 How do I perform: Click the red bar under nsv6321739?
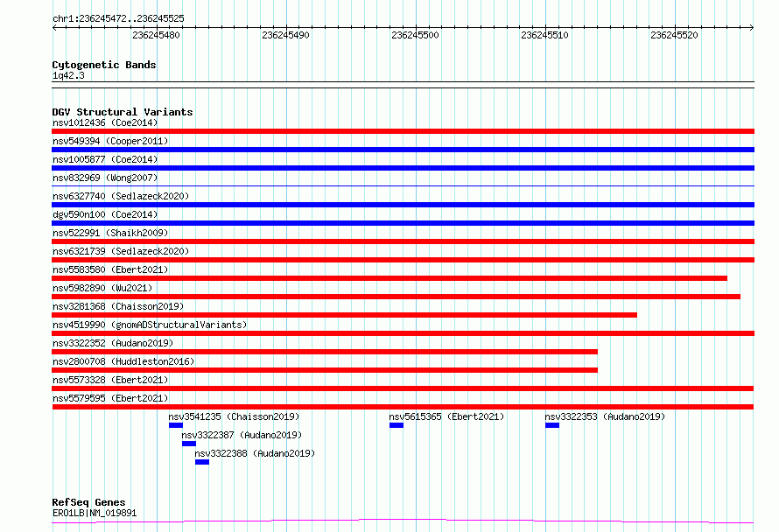point(403,260)
